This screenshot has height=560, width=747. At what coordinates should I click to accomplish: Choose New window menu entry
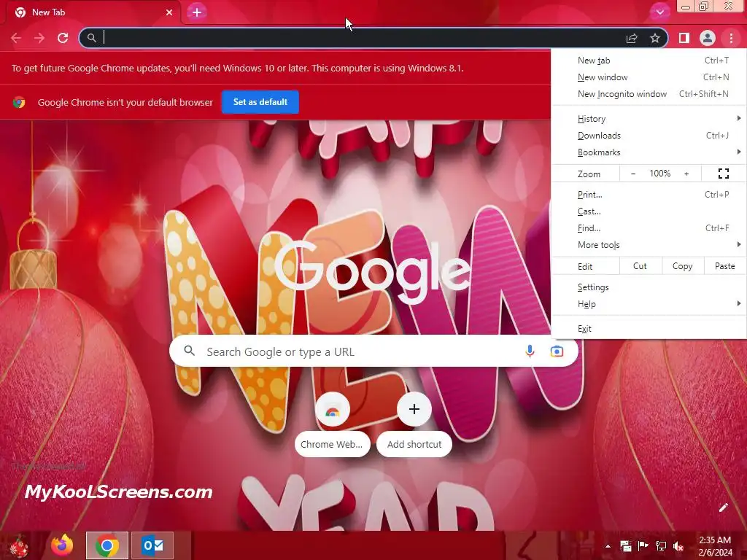[649, 77]
